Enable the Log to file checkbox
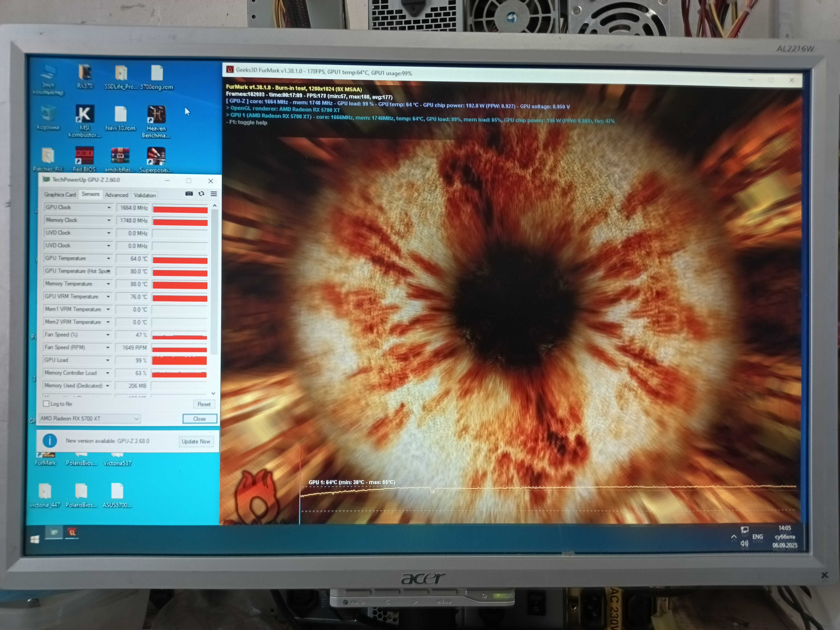The image size is (840, 630). pos(46,404)
